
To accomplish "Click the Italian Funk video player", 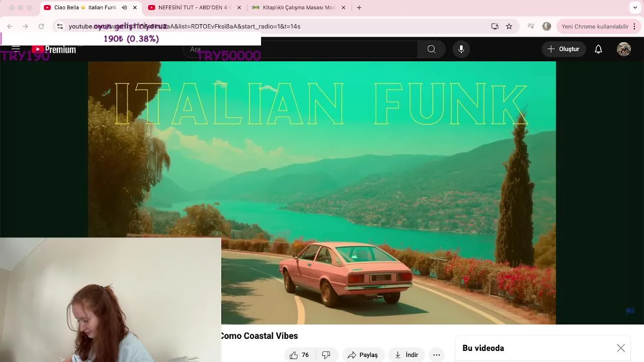I will tap(322, 193).
